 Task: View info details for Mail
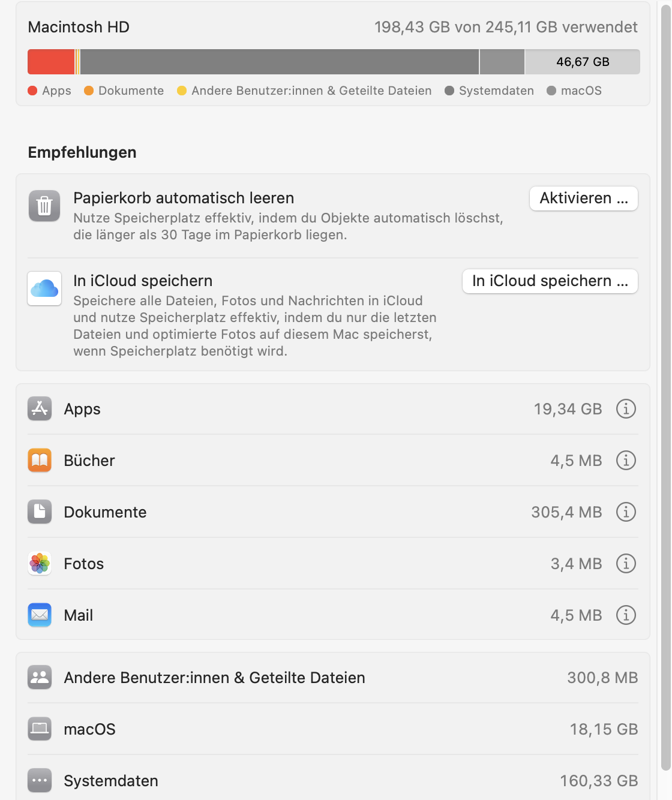[626, 615]
